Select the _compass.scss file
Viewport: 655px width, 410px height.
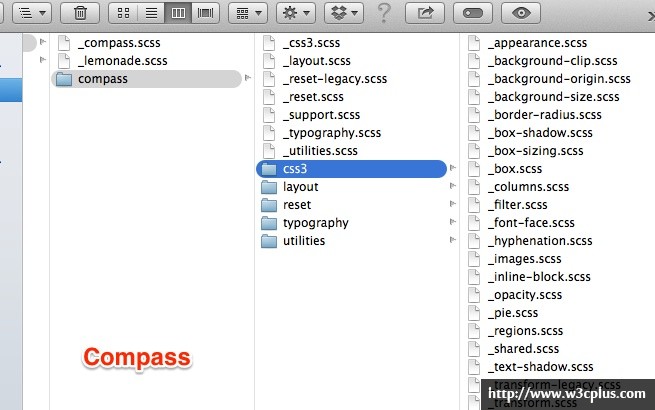click(x=119, y=43)
